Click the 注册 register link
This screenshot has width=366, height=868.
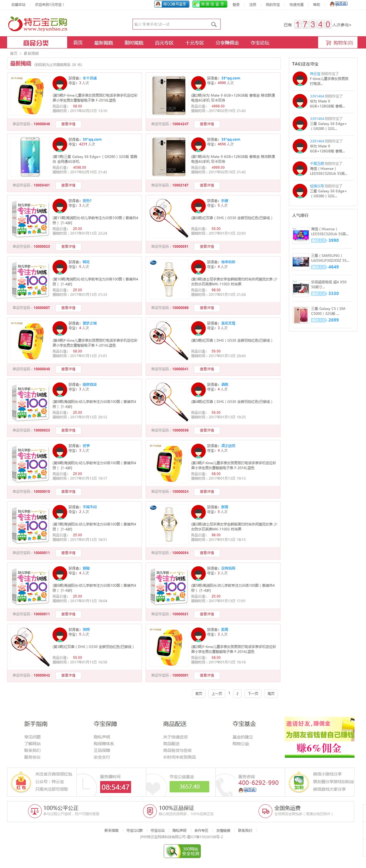[253, 4]
